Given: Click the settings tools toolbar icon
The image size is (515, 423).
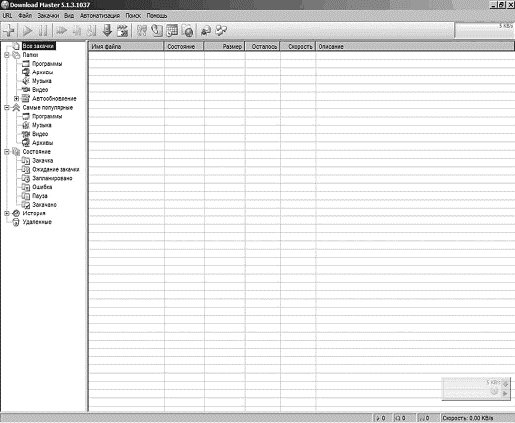Looking at the screenshot, I should pyautogui.click(x=142, y=31).
